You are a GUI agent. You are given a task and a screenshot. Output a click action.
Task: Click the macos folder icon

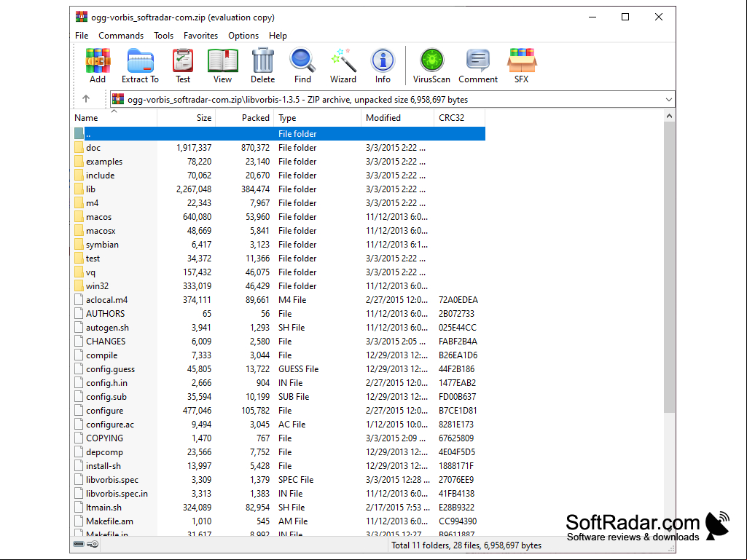79,217
